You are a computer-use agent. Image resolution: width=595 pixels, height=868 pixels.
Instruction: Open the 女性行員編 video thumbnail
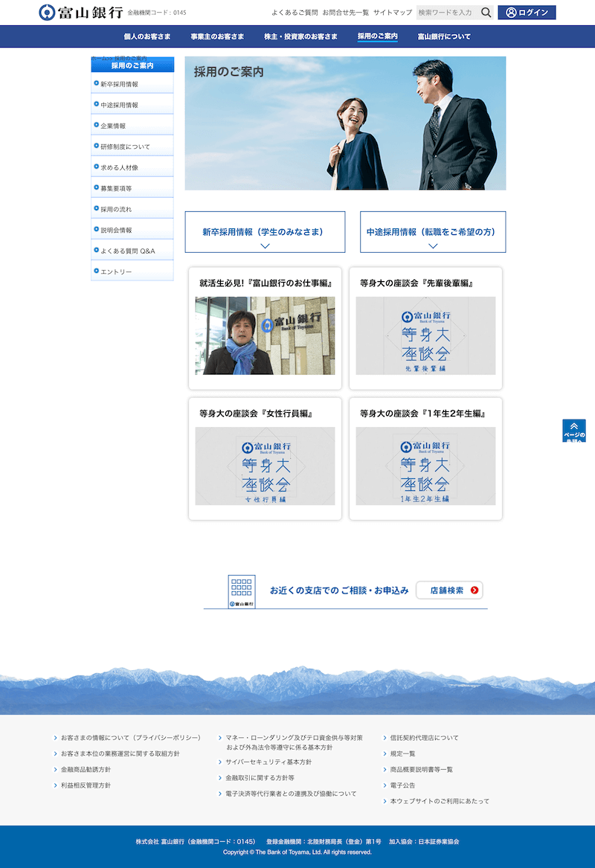265,466
